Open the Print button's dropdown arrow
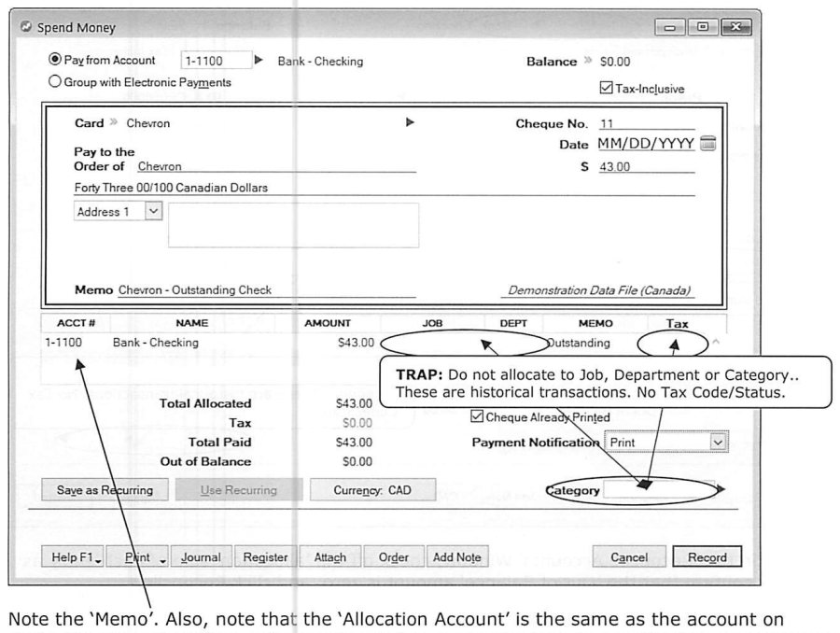Image resolution: width=840 pixels, height=633 pixels. pyautogui.click(x=162, y=560)
